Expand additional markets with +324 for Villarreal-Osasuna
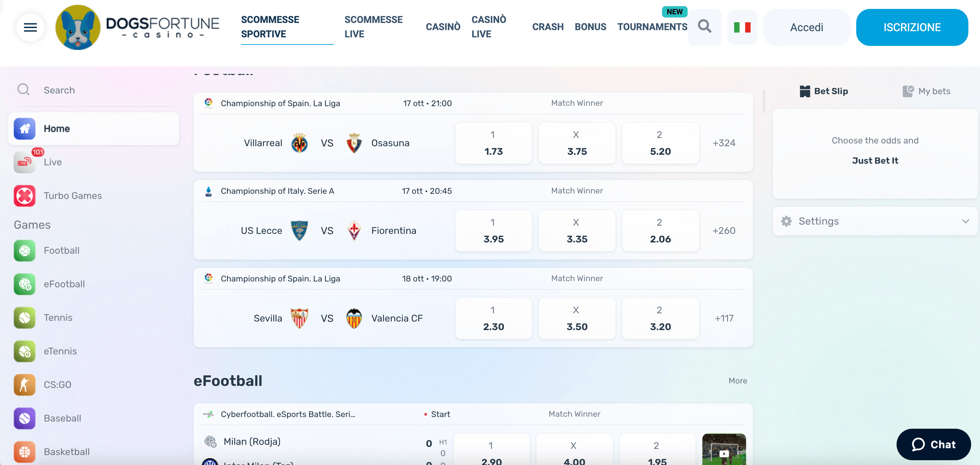 724,143
